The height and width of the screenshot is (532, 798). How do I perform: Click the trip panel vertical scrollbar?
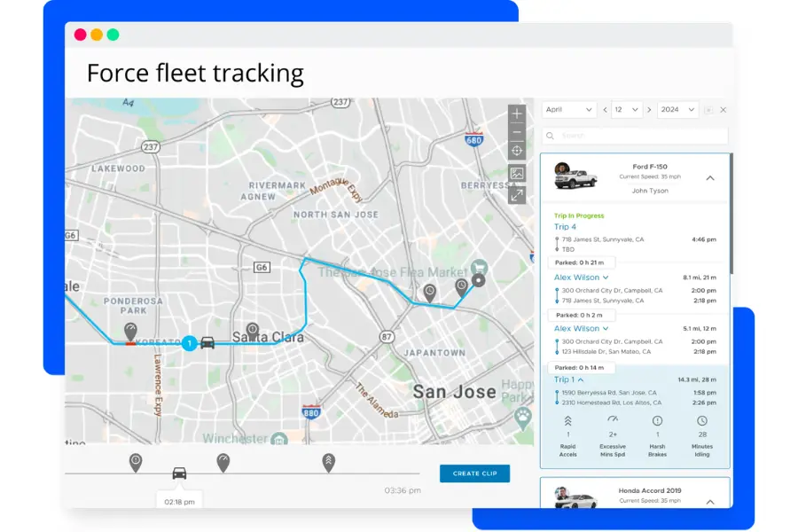click(731, 214)
